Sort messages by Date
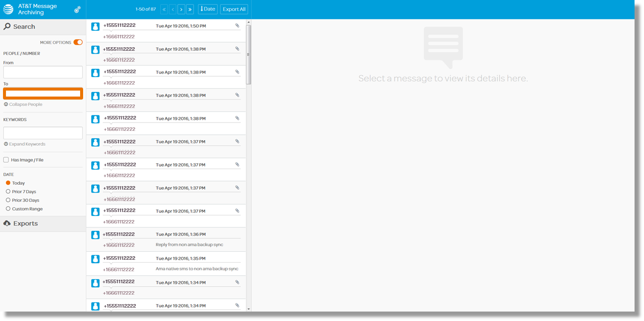 pos(208,9)
